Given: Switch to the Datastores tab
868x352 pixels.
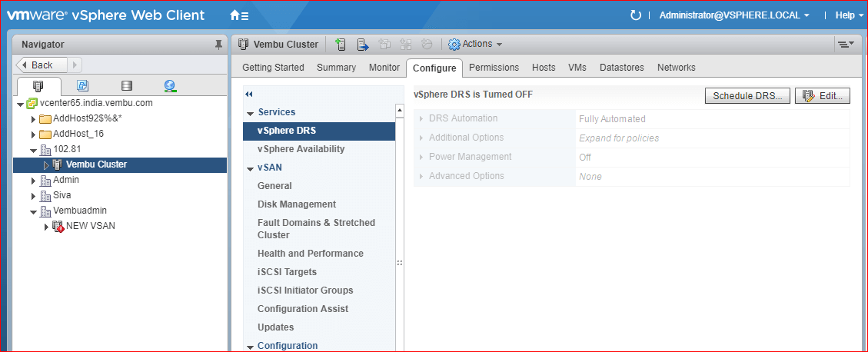Looking at the screenshot, I should (x=622, y=68).
